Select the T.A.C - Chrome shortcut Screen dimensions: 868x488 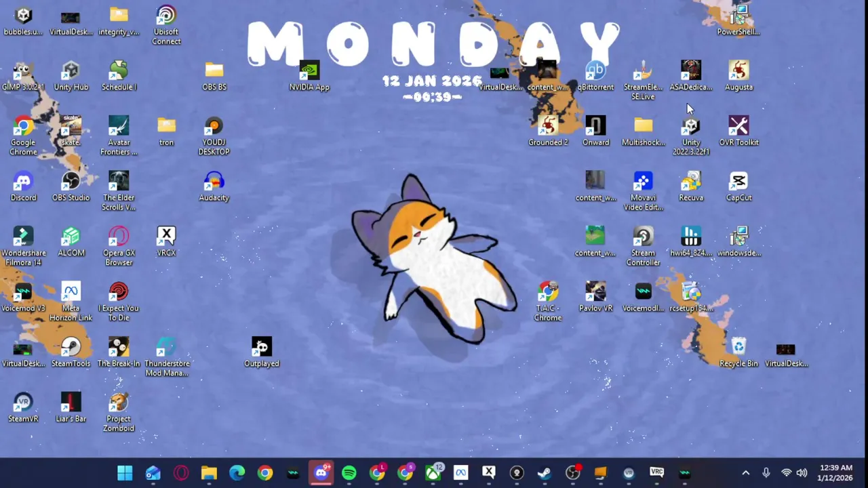coord(548,302)
